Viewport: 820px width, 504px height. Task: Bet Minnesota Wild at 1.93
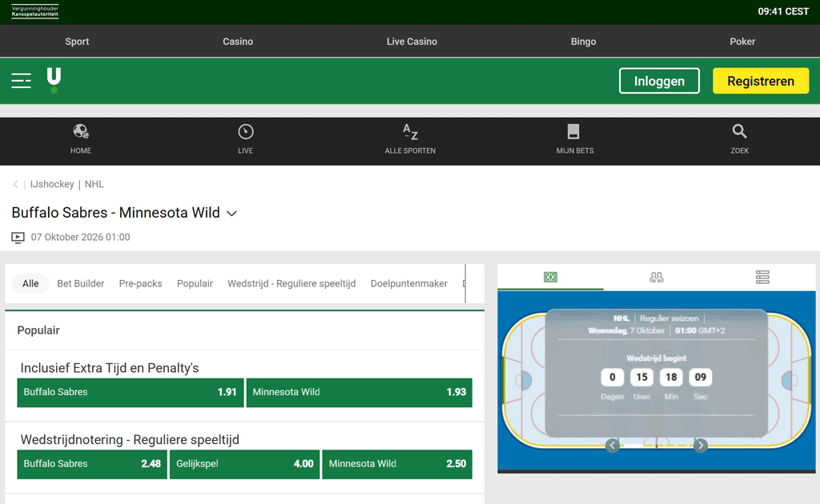click(360, 392)
